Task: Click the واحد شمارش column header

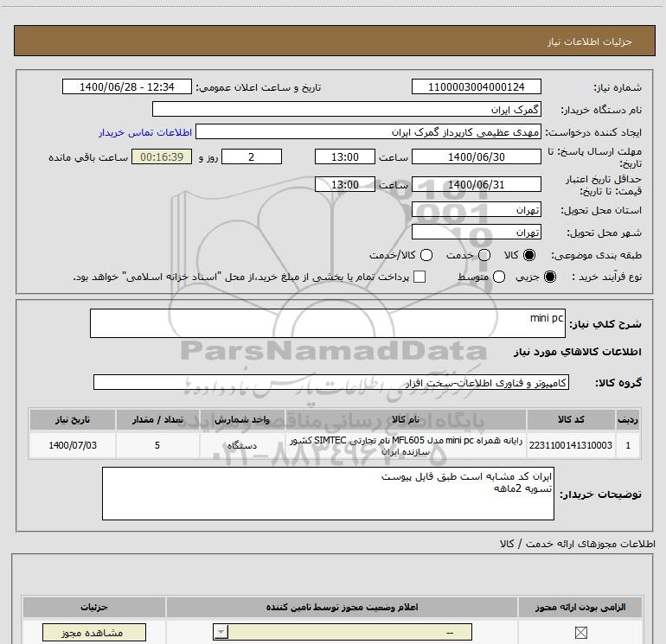Action: tap(242, 420)
